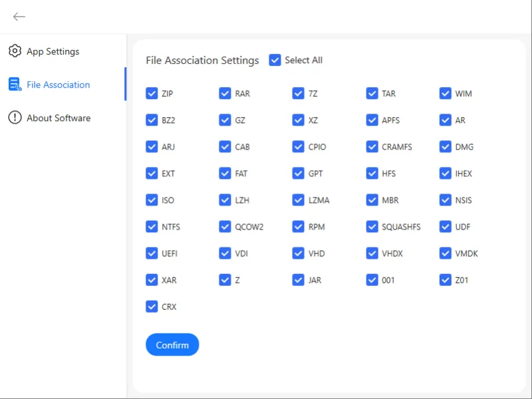The width and height of the screenshot is (532, 399).
Task: Switch to the File Association section
Action: [56, 84]
